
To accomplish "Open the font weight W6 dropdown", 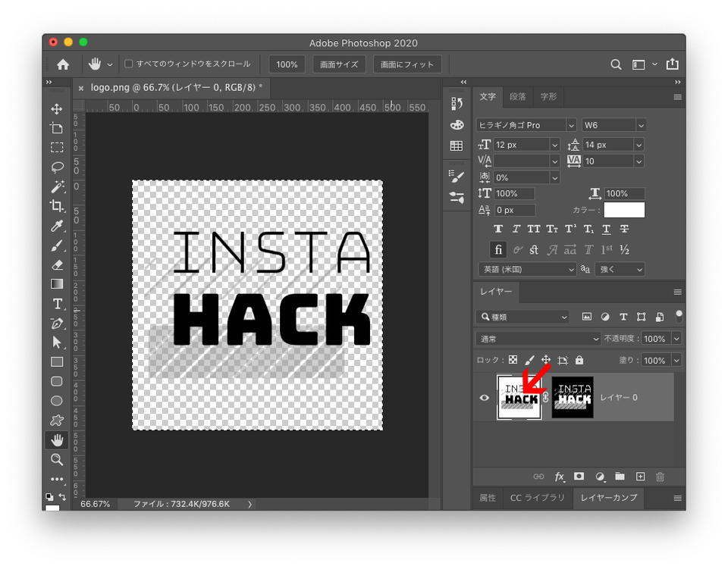I will pos(613,125).
